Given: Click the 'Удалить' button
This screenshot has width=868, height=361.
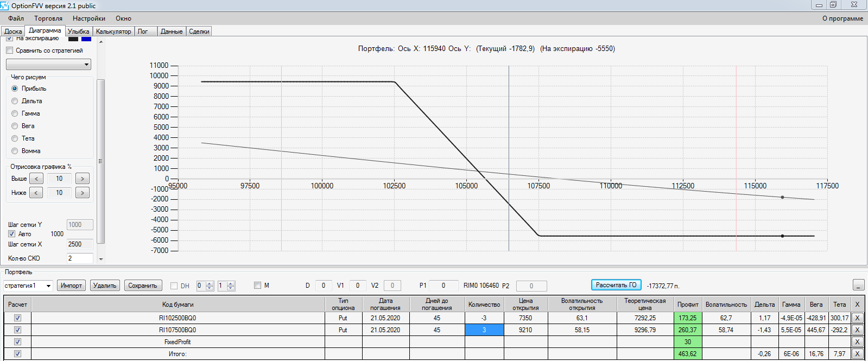Looking at the screenshot, I should coord(105,286).
